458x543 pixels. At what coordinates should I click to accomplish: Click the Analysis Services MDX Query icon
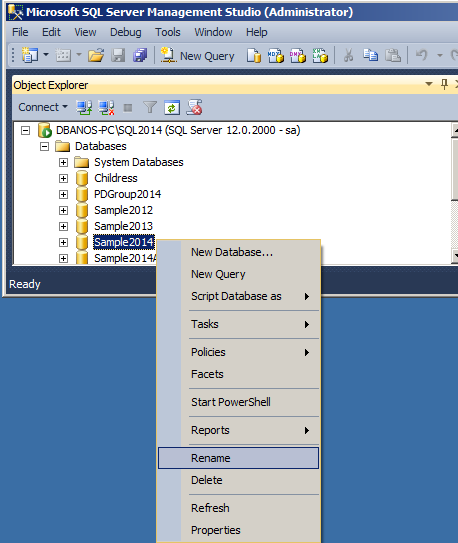click(276, 55)
